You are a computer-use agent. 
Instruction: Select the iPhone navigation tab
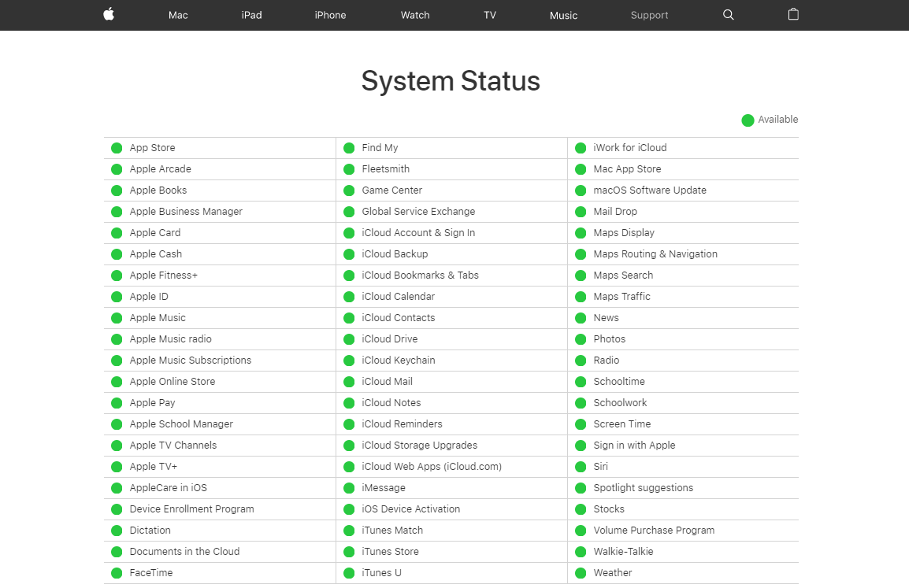(330, 14)
